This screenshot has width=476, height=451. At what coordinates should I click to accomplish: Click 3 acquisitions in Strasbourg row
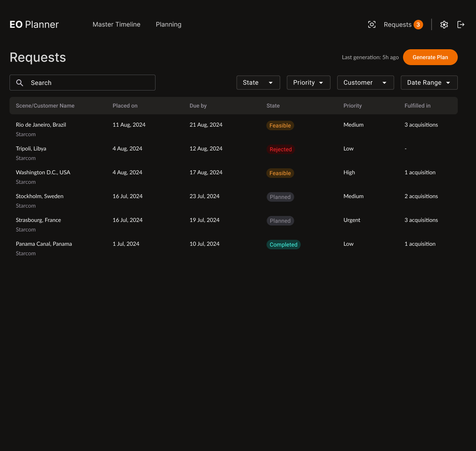coord(421,220)
